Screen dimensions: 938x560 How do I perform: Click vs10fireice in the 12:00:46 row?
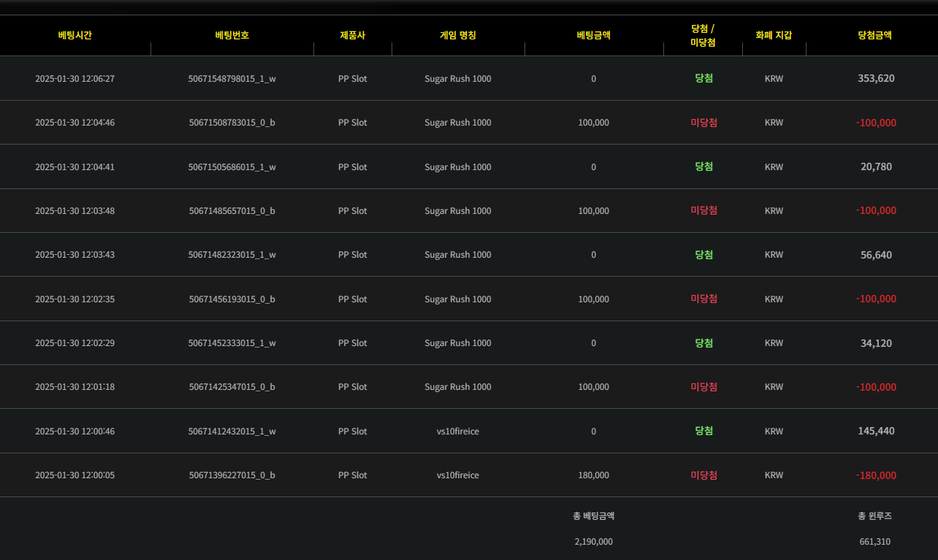[x=458, y=431]
